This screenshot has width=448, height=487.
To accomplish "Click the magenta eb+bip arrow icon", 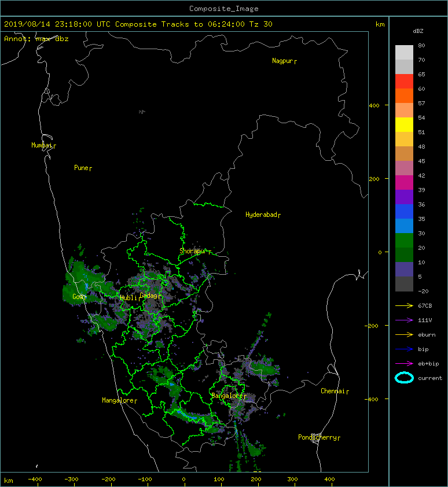I will pos(404,364).
